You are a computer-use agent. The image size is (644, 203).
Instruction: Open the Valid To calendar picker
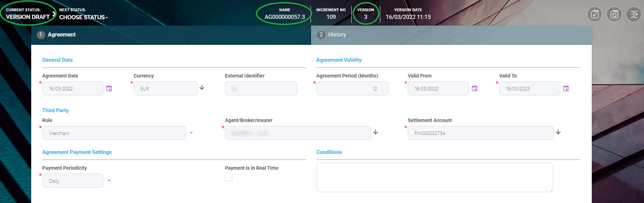[x=566, y=88]
